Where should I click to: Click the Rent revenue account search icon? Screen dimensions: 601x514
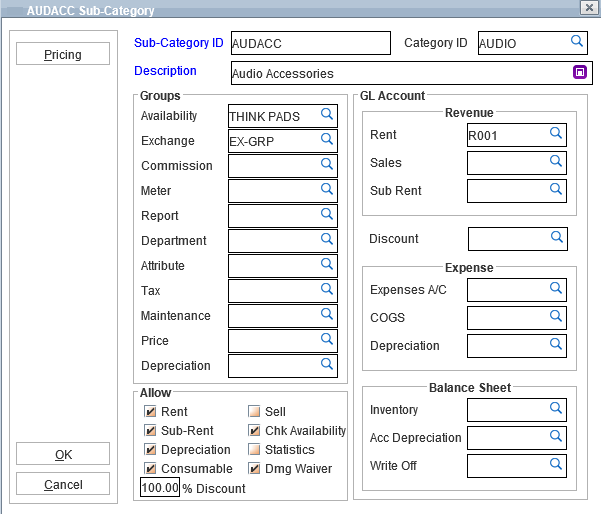click(x=556, y=132)
